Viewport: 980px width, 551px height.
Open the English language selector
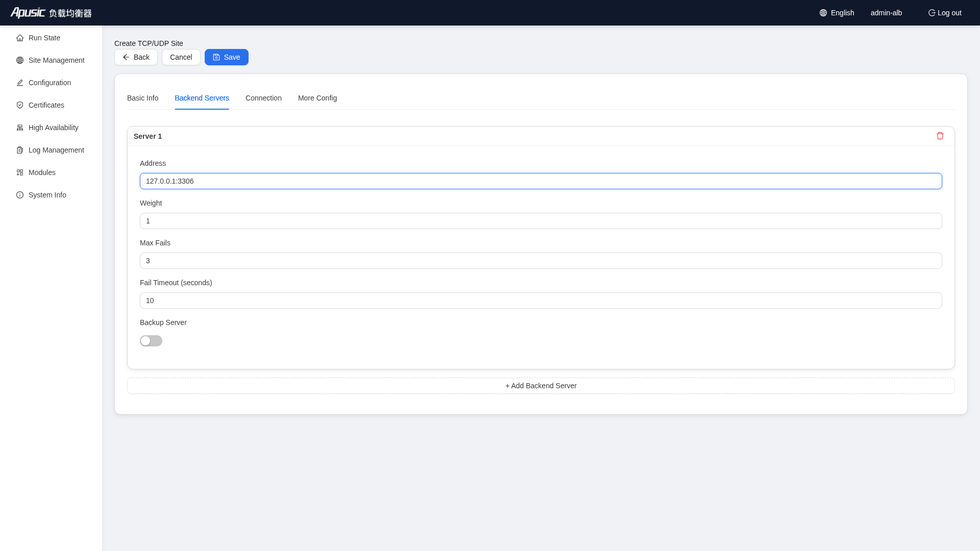click(x=837, y=13)
